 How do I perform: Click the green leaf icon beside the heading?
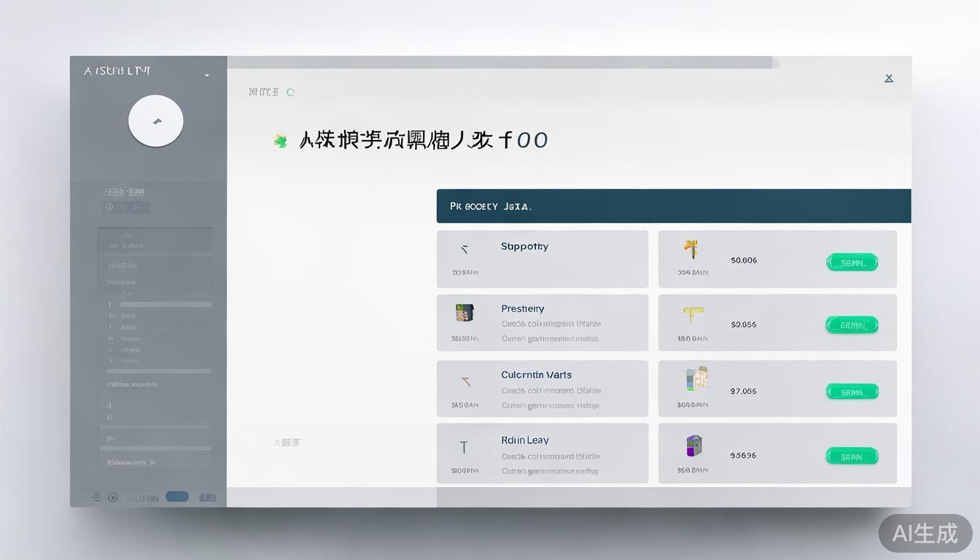[280, 140]
